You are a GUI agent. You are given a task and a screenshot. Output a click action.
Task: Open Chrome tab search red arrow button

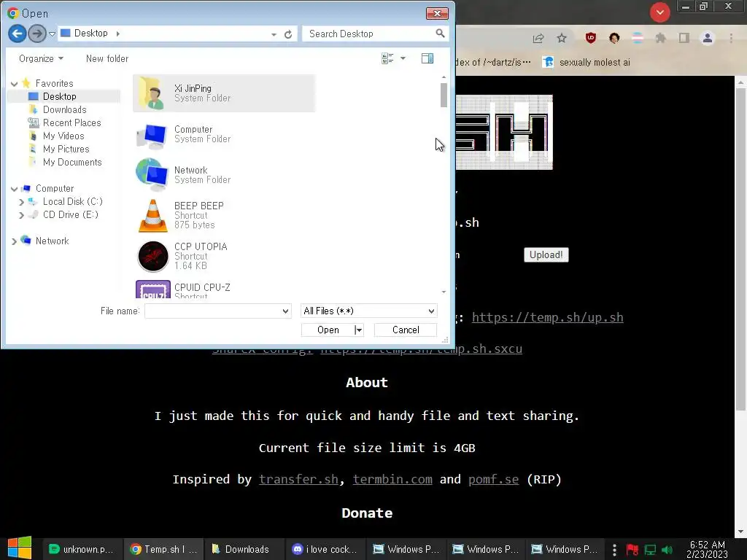(x=659, y=12)
